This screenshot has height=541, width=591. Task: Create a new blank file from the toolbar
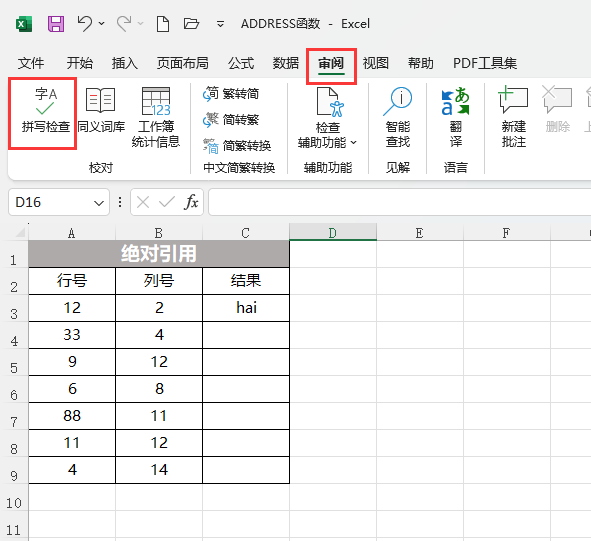pos(162,24)
